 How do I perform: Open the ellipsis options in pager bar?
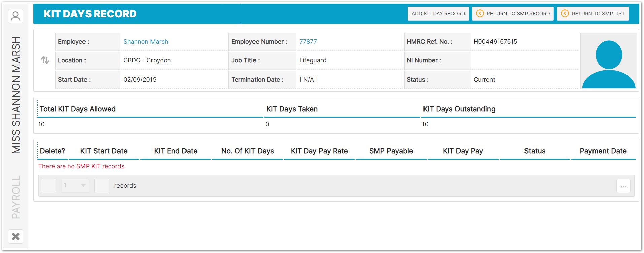623,186
